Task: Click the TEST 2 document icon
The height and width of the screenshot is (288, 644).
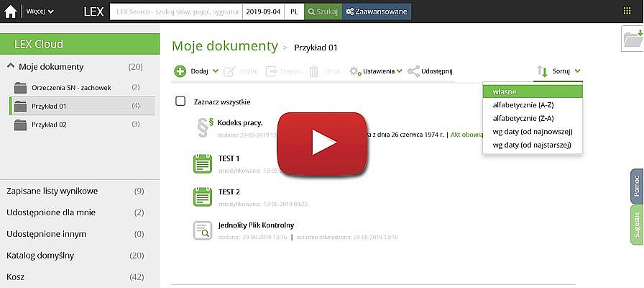Action: coord(204,197)
